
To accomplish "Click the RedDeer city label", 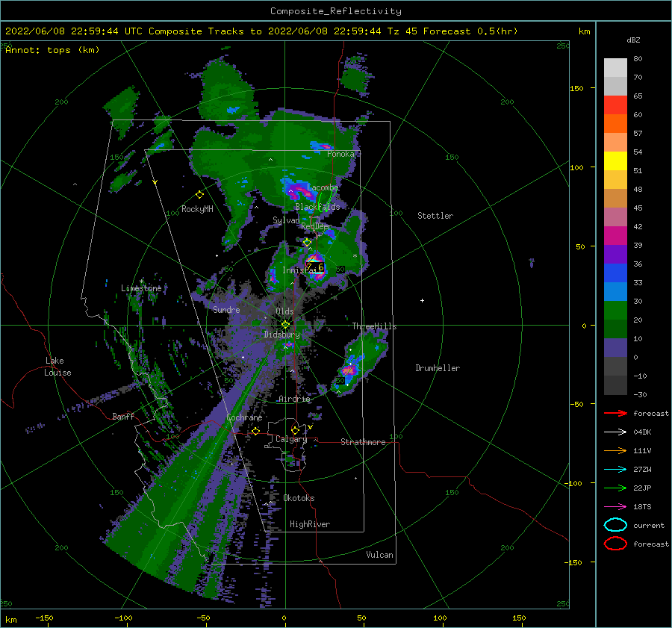I will click(317, 226).
